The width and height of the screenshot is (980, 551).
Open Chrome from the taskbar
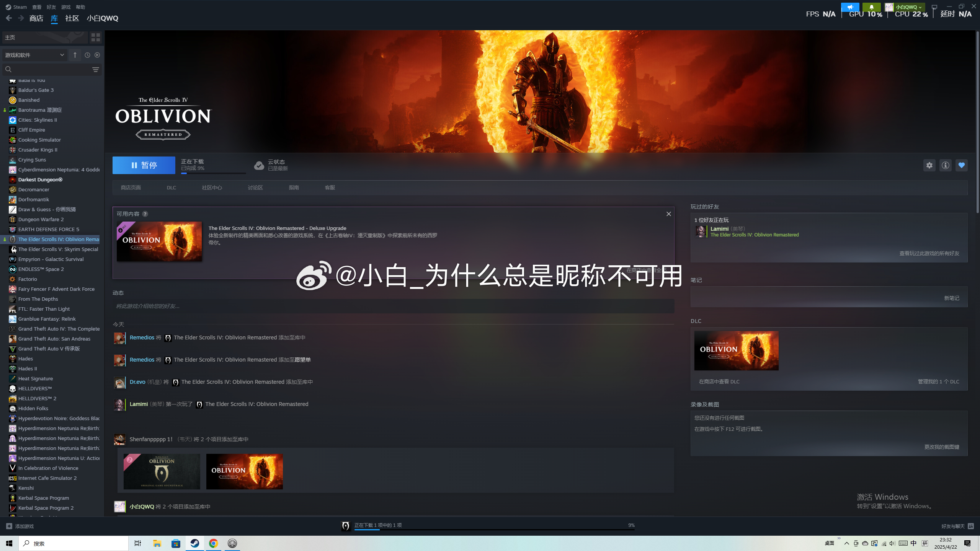pyautogui.click(x=214, y=543)
